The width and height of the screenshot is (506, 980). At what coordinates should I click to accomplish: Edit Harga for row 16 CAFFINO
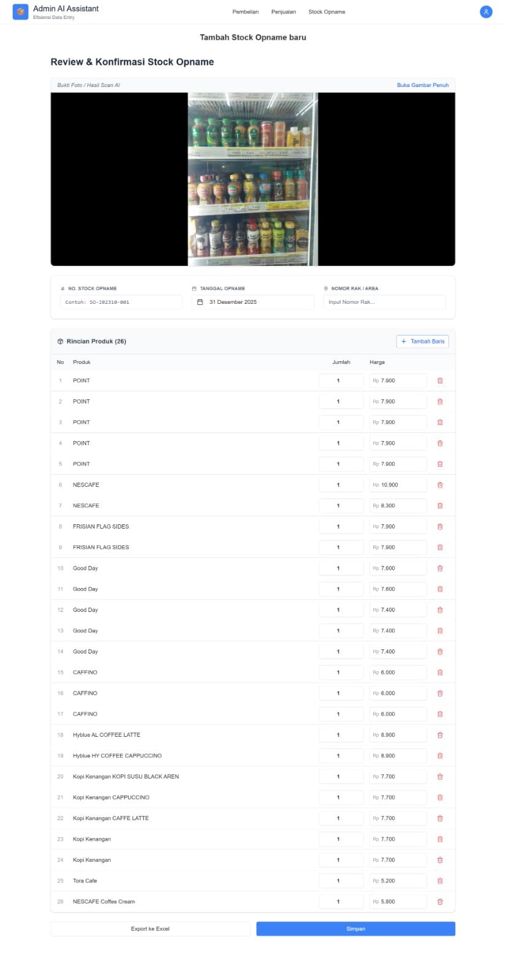tap(398, 693)
